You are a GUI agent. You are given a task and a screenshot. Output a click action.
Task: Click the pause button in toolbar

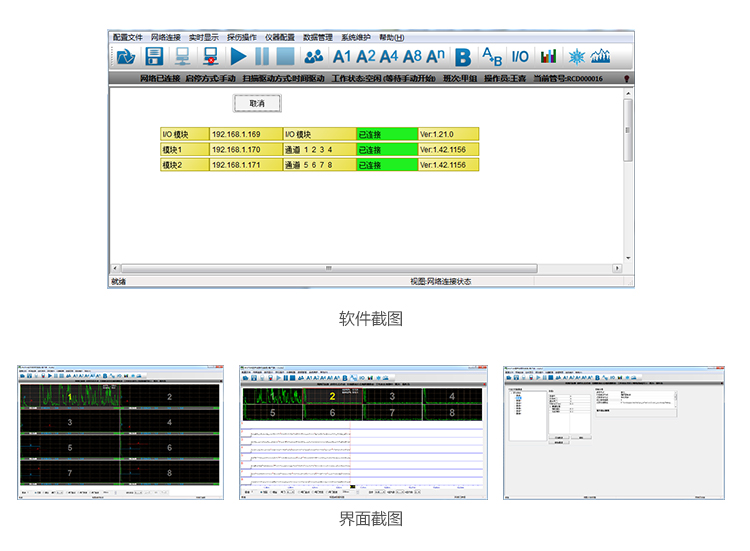[x=262, y=57]
